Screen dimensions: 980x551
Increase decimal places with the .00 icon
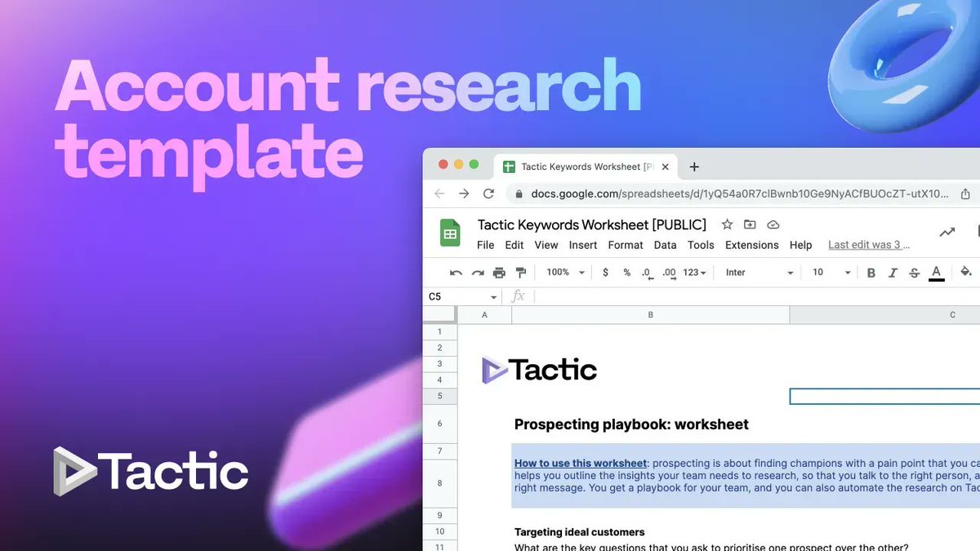click(669, 273)
